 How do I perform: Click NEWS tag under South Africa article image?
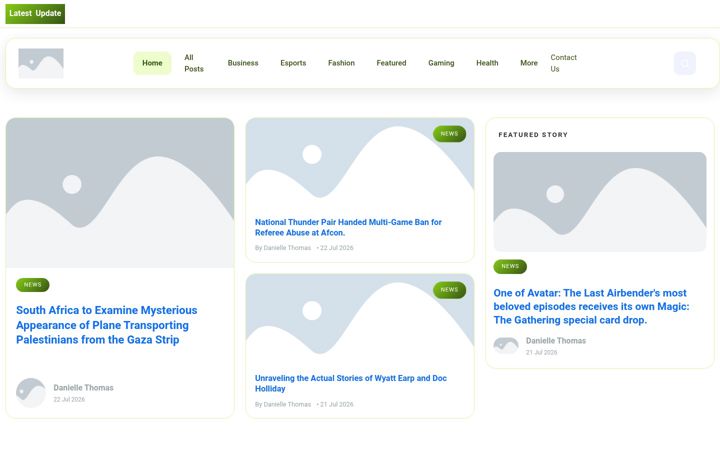click(33, 285)
